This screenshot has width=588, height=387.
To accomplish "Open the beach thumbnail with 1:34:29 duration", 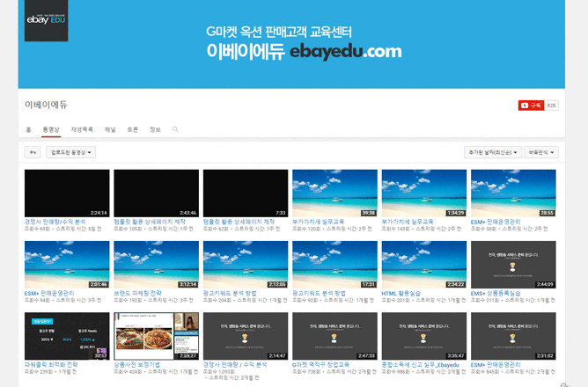I will coord(424,193).
